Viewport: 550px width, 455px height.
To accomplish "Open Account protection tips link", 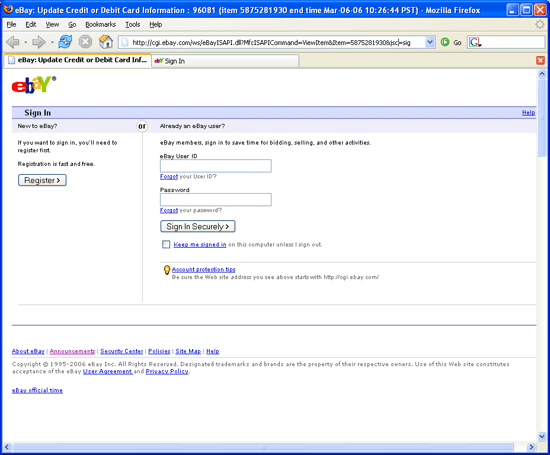I will 203,269.
